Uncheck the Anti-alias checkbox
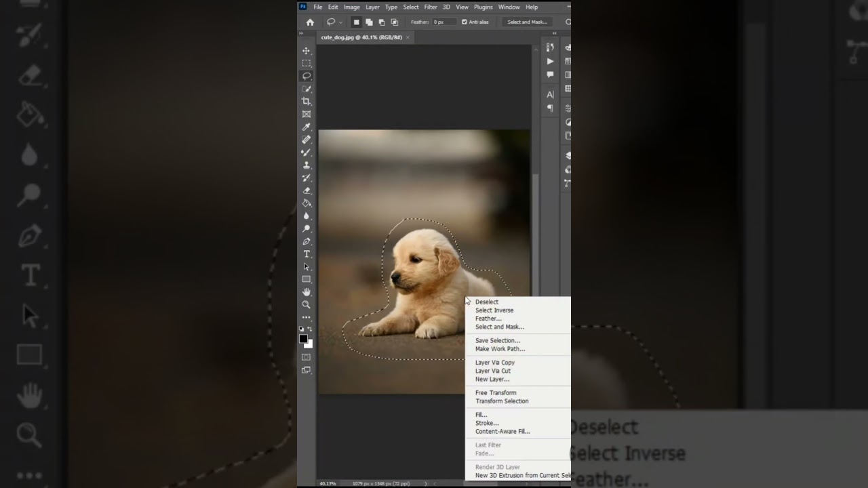 click(x=465, y=22)
